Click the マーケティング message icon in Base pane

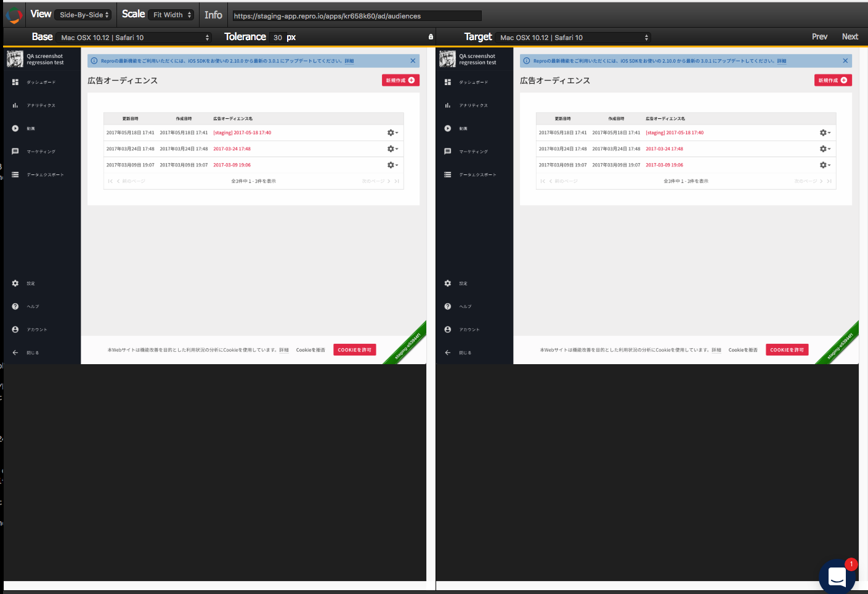click(x=15, y=152)
